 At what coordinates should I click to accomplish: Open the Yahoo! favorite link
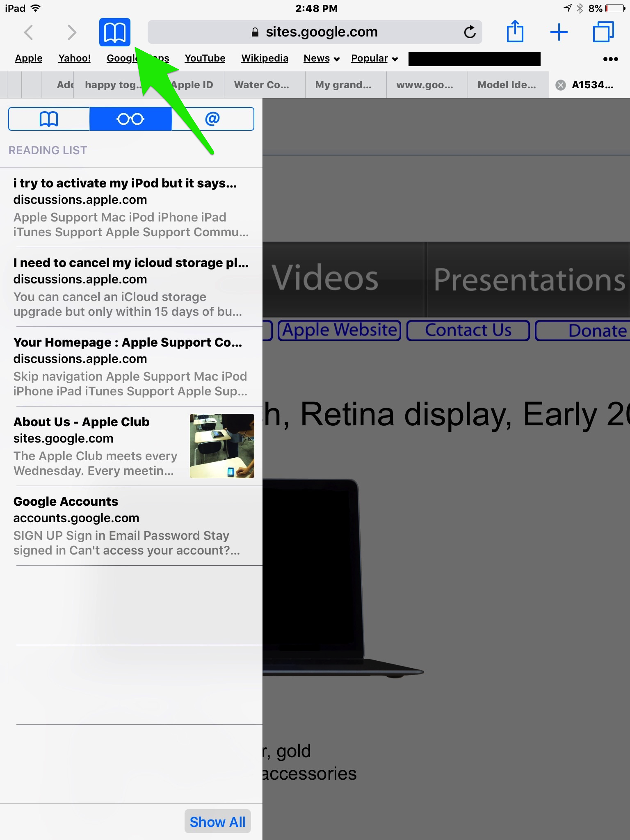75,59
